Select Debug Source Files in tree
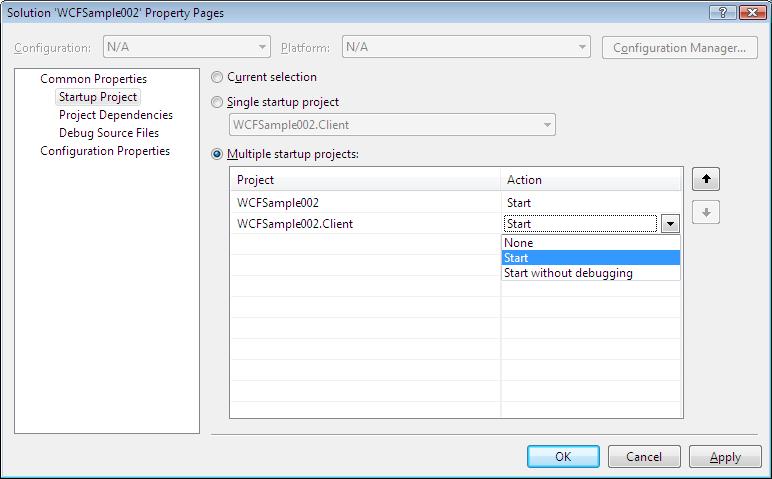 coord(108,133)
